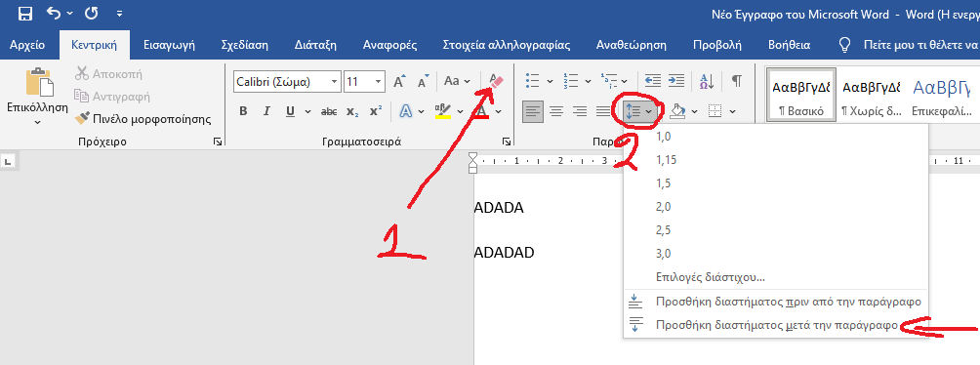Select the Βασικό style thumbnail
The height and width of the screenshot is (365, 980).
[x=801, y=96]
